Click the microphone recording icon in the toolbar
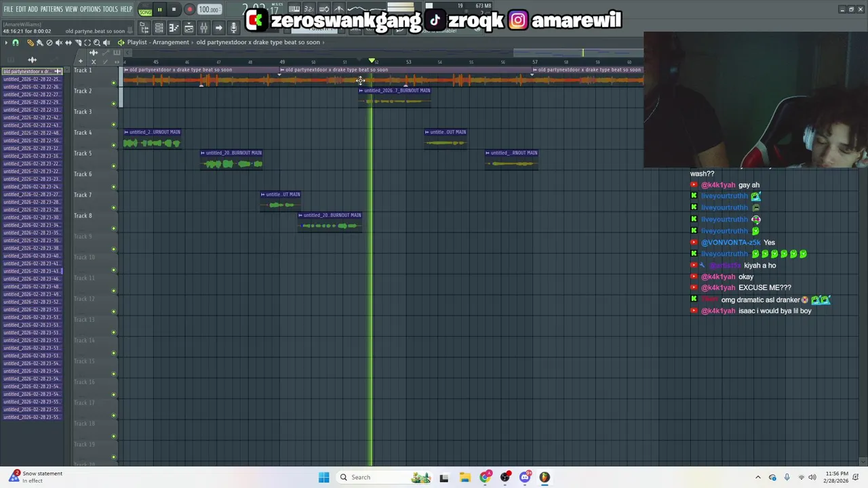The height and width of the screenshot is (488, 868). (x=233, y=28)
